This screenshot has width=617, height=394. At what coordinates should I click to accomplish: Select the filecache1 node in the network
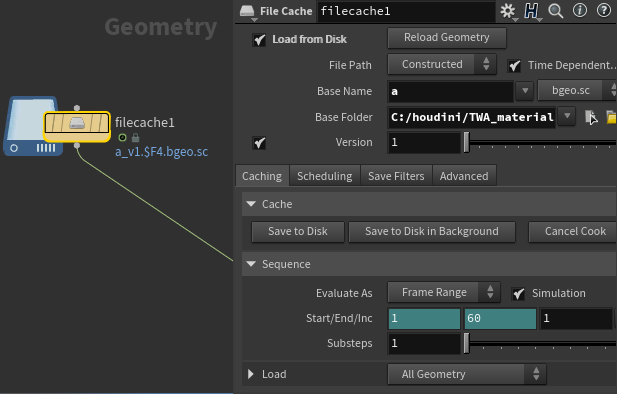77,126
